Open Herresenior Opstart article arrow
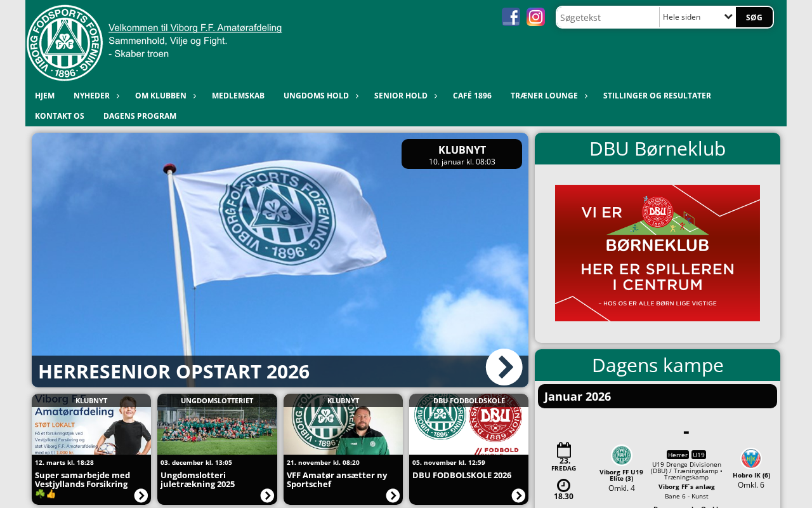The image size is (812, 508). tap(504, 367)
